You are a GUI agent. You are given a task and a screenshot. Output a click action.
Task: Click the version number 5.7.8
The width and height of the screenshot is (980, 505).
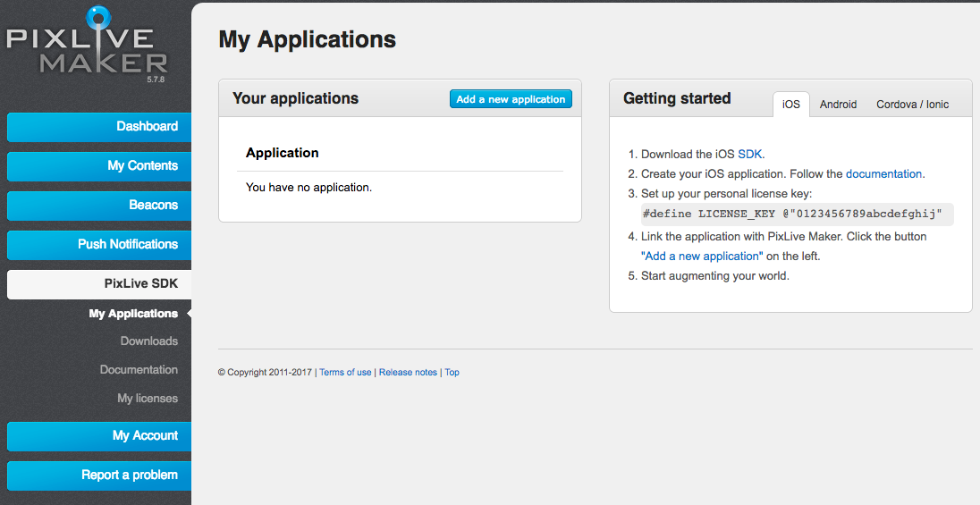pyautogui.click(x=156, y=80)
